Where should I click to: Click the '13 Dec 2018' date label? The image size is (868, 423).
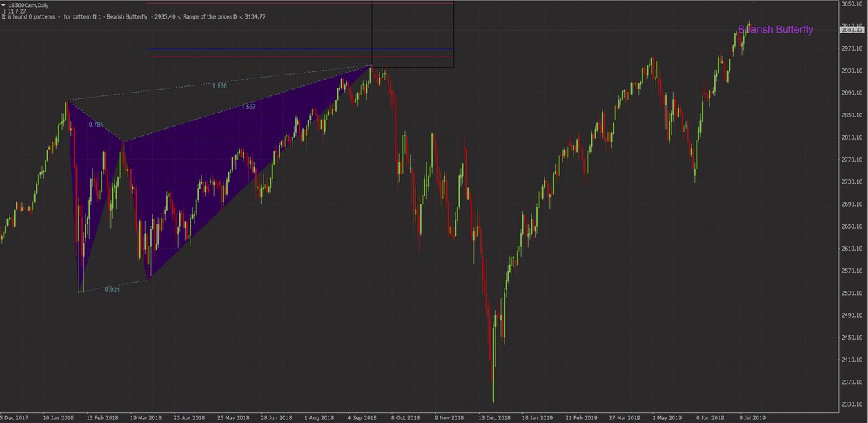(494, 418)
